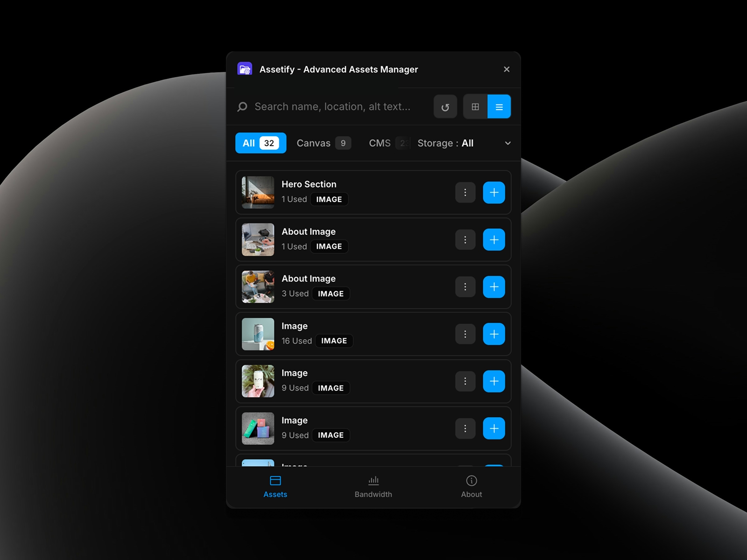Click the search magnifier icon
This screenshot has height=560, width=747.
242,106
